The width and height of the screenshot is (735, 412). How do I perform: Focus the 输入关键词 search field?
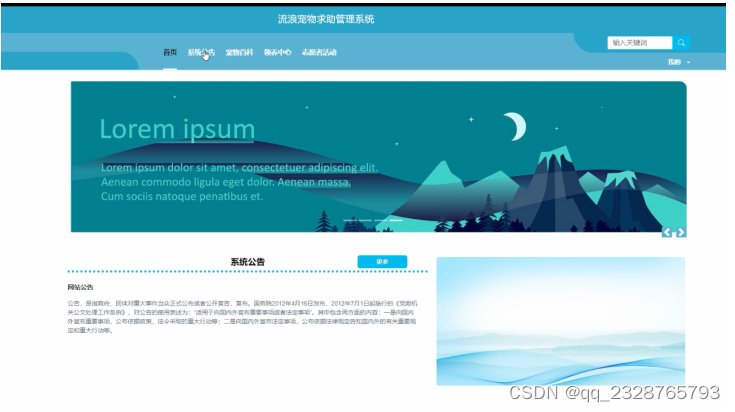[640, 43]
